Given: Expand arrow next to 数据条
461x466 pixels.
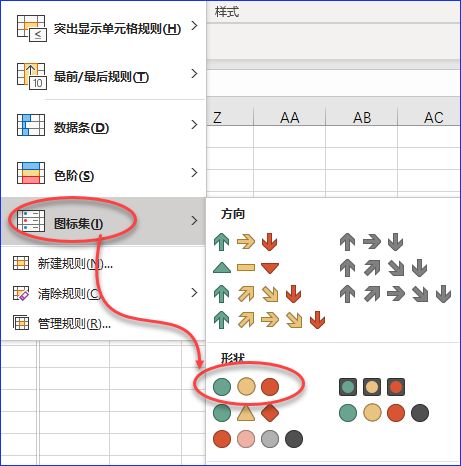Looking at the screenshot, I should pyautogui.click(x=194, y=125).
